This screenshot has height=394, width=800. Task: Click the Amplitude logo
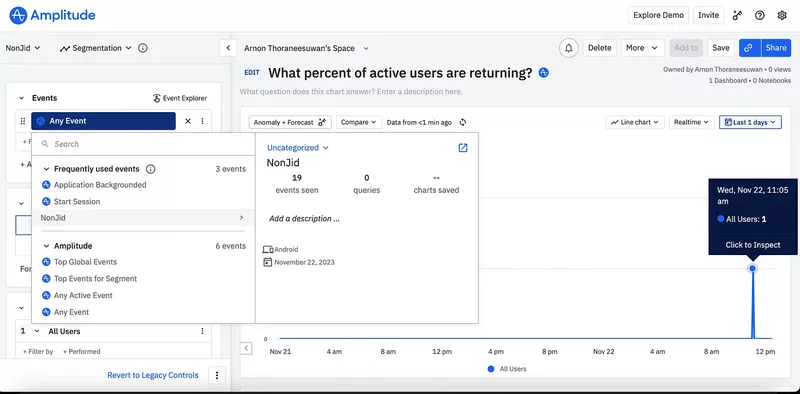pos(52,15)
